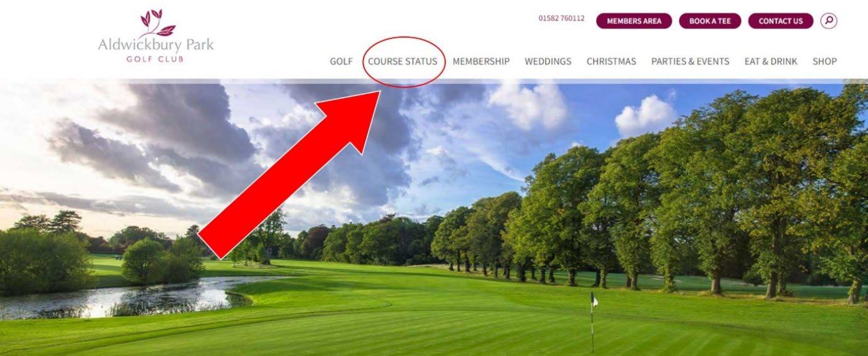Viewport: 868px width, 356px height.
Task: Open the search magnifier icon
Action: click(x=829, y=21)
